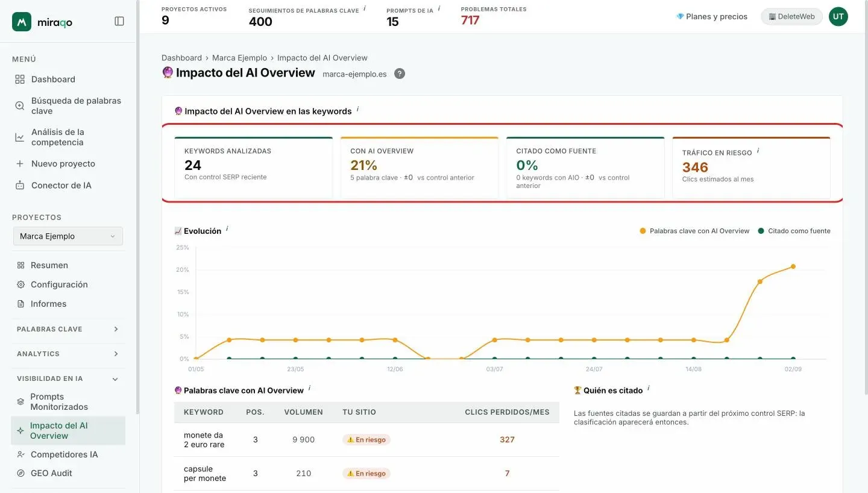Click info icon beside Palabras clave con AI Overview table title
The height and width of the screenshot is (493, 868).
(309, 388)
